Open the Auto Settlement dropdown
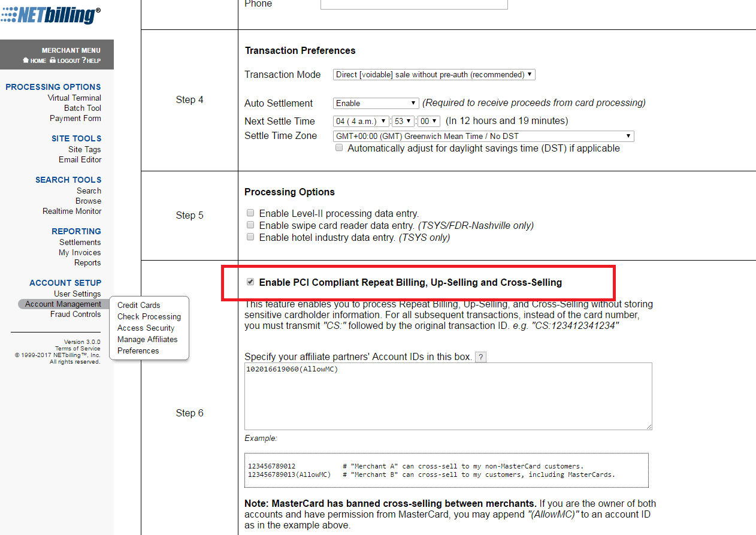The image size is (756, 535). (376, 102)
